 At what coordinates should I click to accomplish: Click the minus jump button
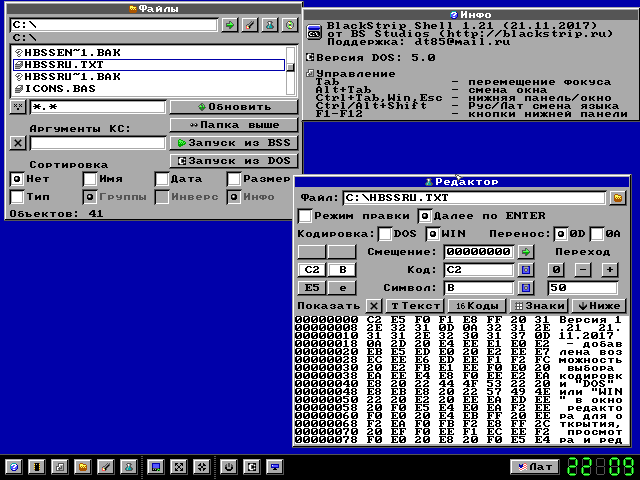click(x=583, y=270)
